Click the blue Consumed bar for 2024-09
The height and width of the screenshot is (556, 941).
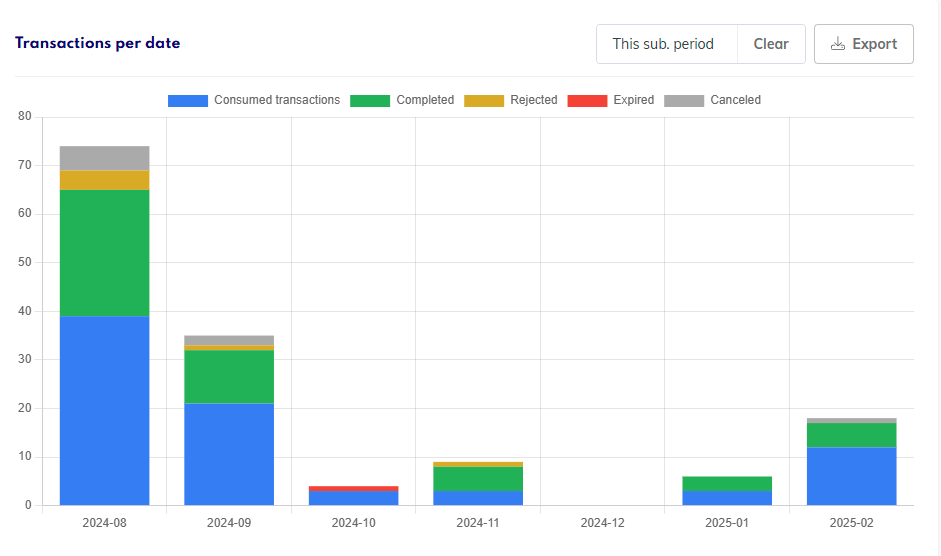pos(229,454)
